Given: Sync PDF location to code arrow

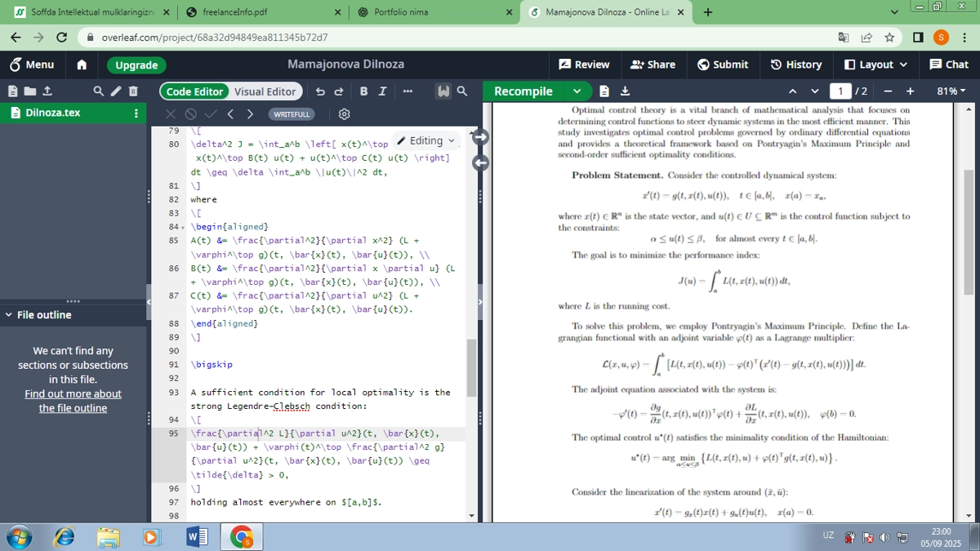Looking at the screenshot, I should [x=480, y=162].
